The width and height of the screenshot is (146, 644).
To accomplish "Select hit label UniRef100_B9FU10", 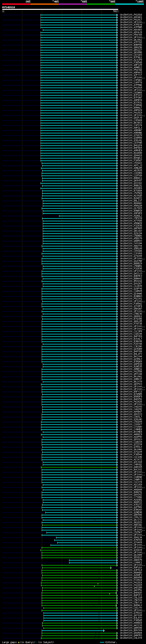I will [131, 568].
